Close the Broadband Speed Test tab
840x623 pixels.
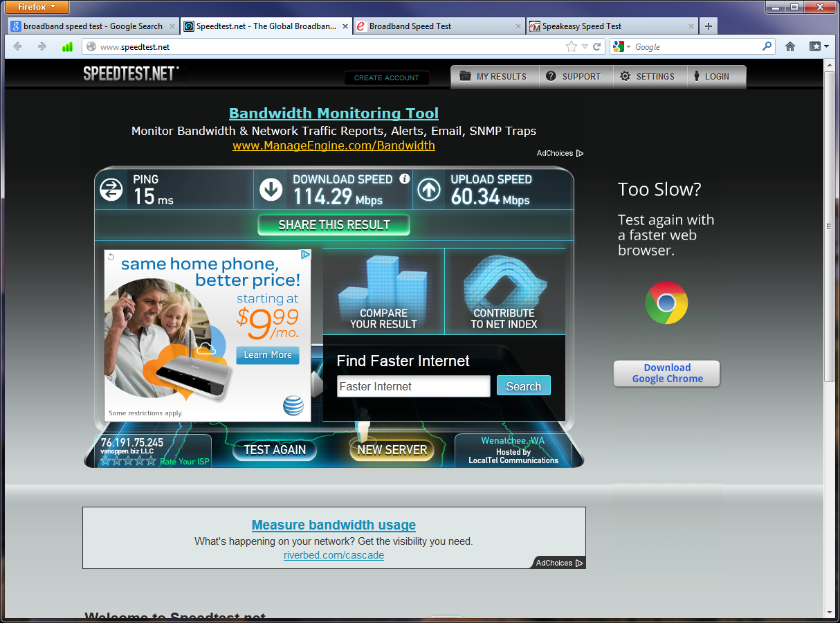point(518,26)
